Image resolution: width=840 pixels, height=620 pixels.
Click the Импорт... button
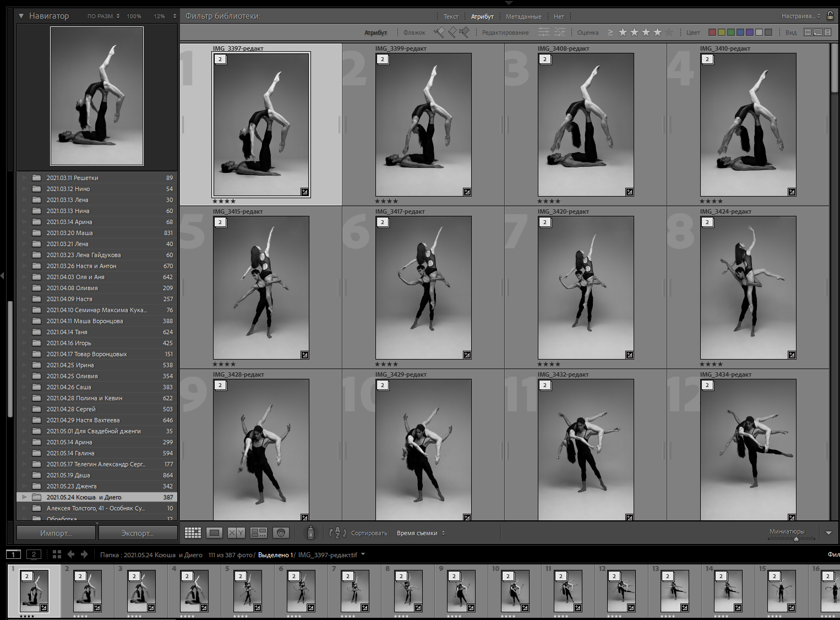(x=56, y=533)
